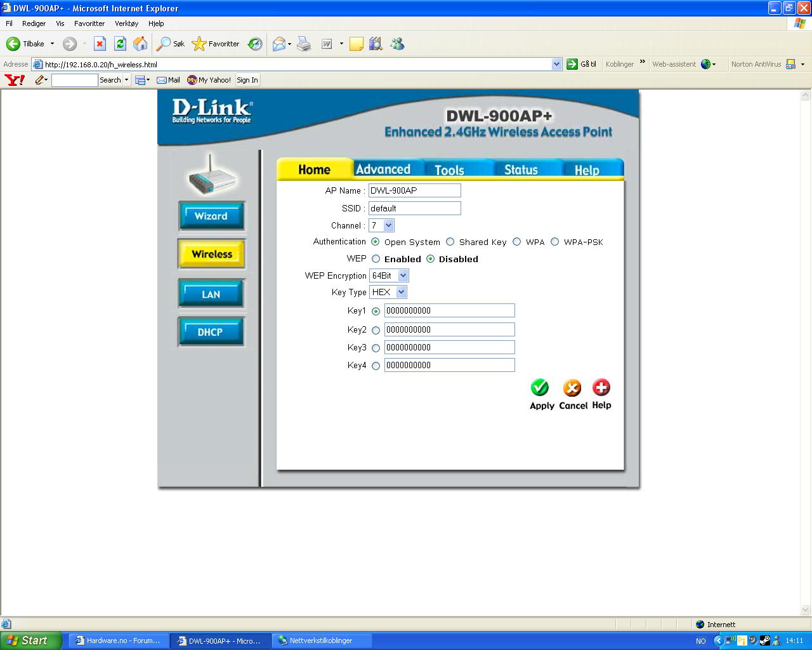Viewport: 812px width, 650px height.
Task: Click the Norton AntiVirus icon
Action: tap(790, 64)
